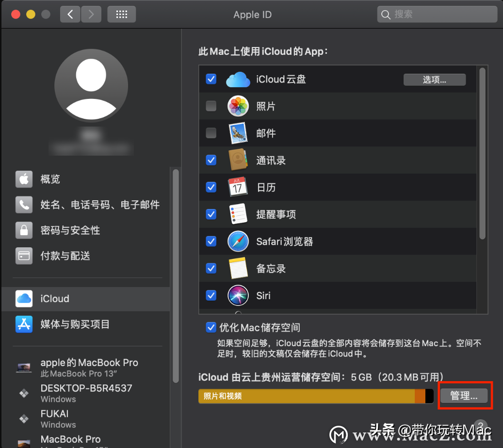Image resolution: width=503 pixels, height=448 pixels.
Task: Enable the 照片 checkbox
Action: point(211,106)
